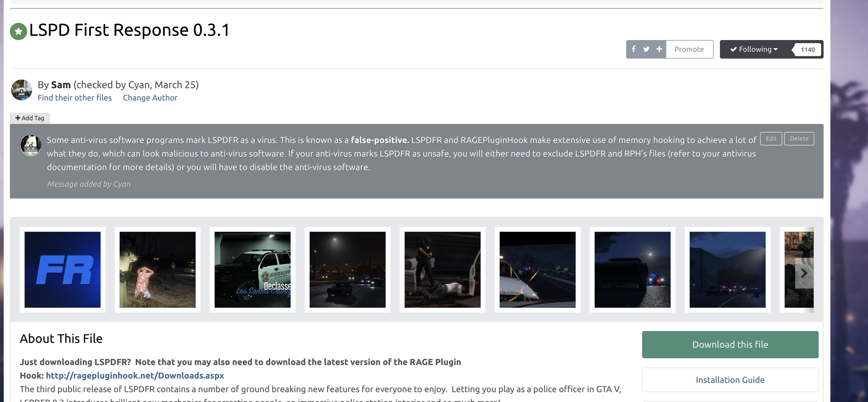This screenshot has width=868, height=402.
Task: Click the Twitter share icon
Action: pyautogui.click(x=646, y=49)
